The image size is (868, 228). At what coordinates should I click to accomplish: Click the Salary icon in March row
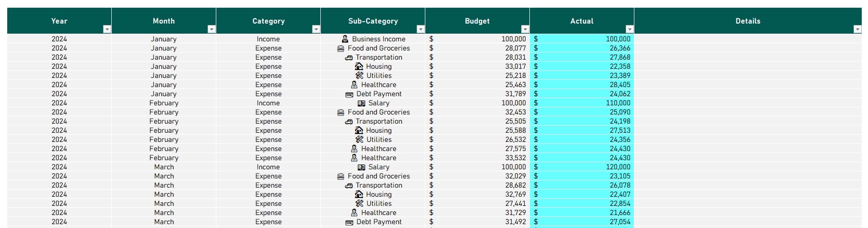pos(361,167)
